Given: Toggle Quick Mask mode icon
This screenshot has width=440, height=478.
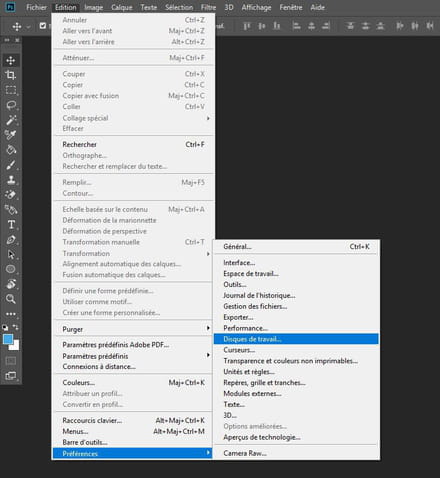Looking at the screenshot, I should coord(11,361).
